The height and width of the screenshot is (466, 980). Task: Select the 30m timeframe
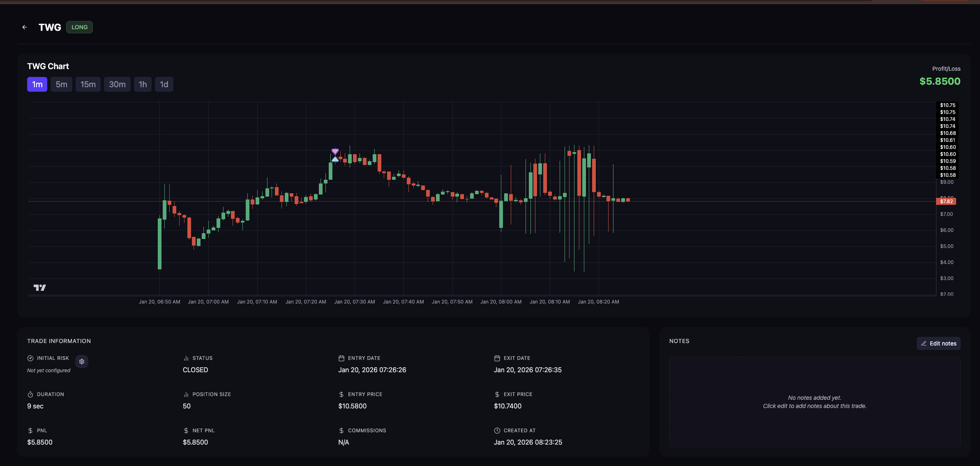coord(117,84)
